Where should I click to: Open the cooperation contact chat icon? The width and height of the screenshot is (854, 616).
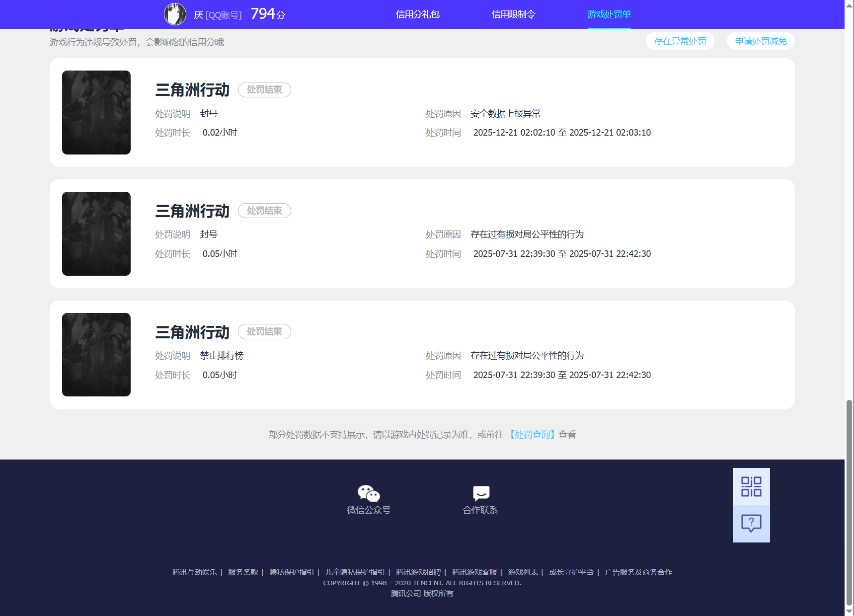(x=481, y=493)
